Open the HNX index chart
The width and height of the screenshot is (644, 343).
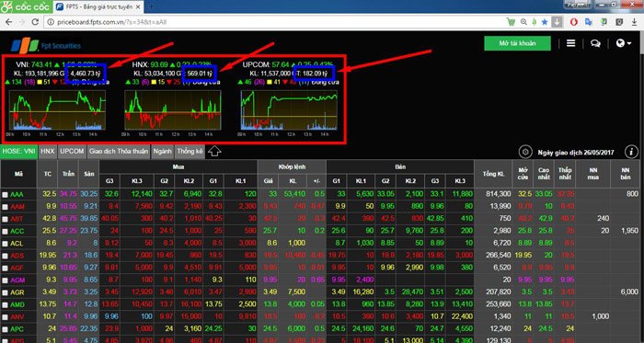[x=173, y=110]
